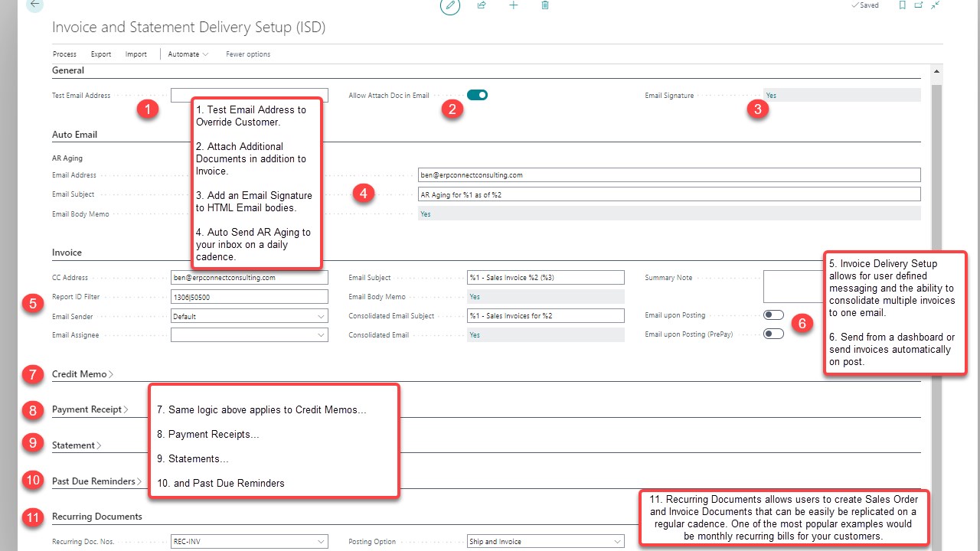Open the Process menu
Viewport: 980px width, 551px height.
point(64,54)
